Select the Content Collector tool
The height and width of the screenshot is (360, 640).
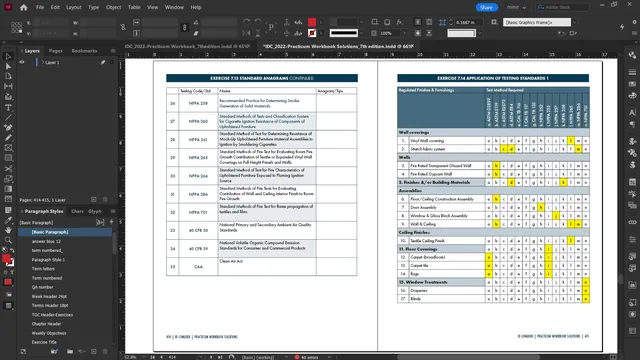8,97
